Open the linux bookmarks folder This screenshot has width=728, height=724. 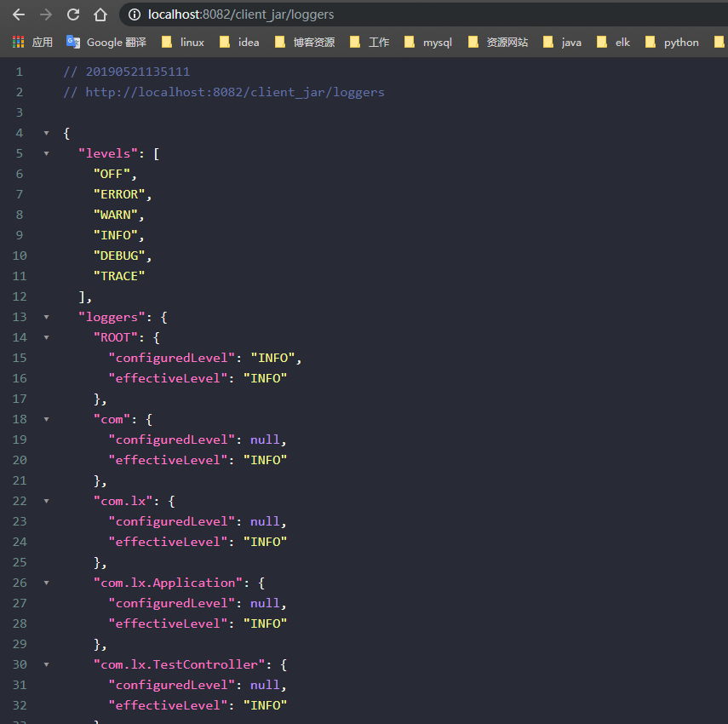click(183, 43)
